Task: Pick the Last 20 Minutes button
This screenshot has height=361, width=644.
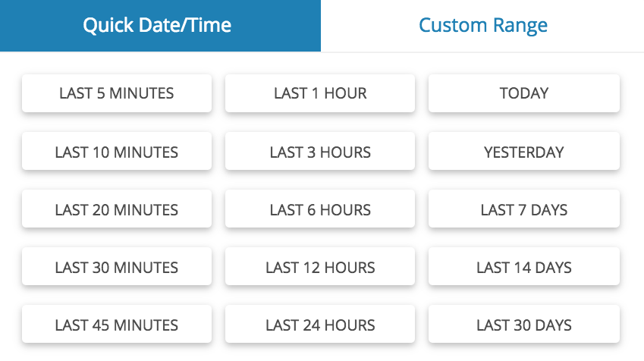Action: (117, 209)
